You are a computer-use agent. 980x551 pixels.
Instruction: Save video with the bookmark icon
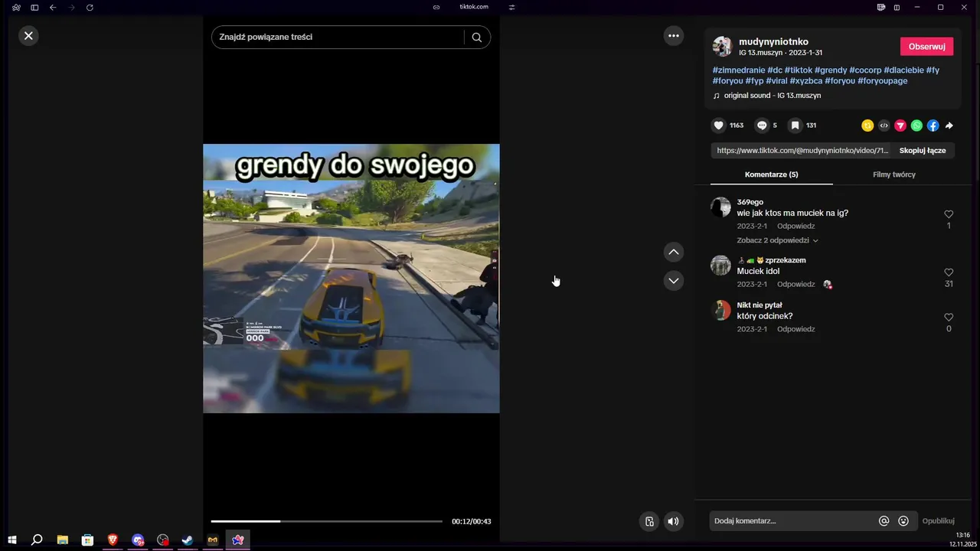(x=795, y=126)
